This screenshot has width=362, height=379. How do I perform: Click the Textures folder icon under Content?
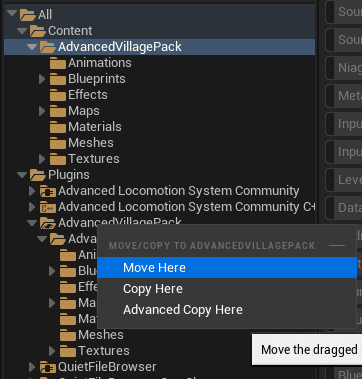pyautogui.click(x=58, y=159)
